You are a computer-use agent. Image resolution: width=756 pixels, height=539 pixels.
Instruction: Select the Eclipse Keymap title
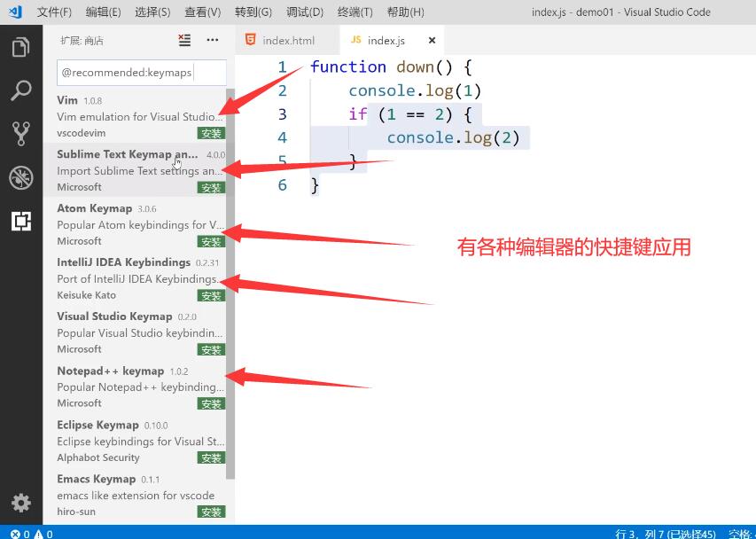(97, 425)
